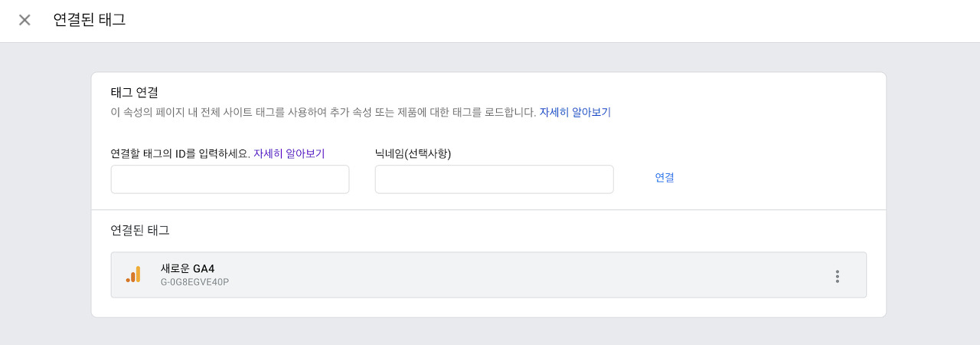
Task: Close the 연결된 태그 panel with the X
Action: click(x=24, y=20)
